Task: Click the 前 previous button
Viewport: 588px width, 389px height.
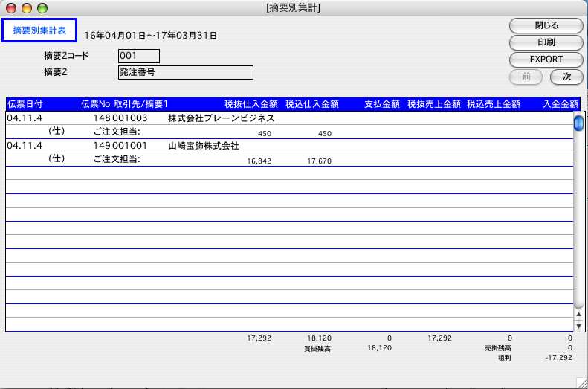Action: tap(526, 76)
